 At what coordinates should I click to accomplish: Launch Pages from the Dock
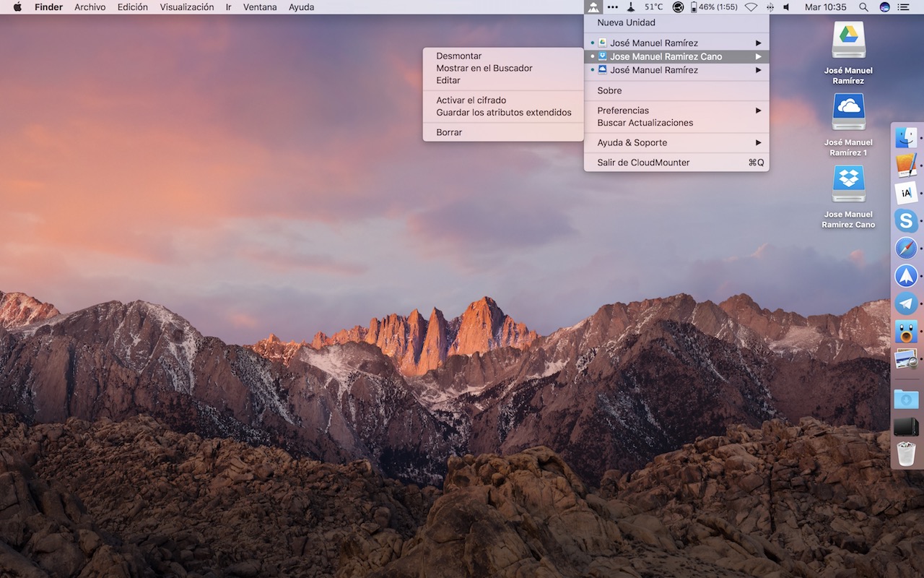coord(906,165)
